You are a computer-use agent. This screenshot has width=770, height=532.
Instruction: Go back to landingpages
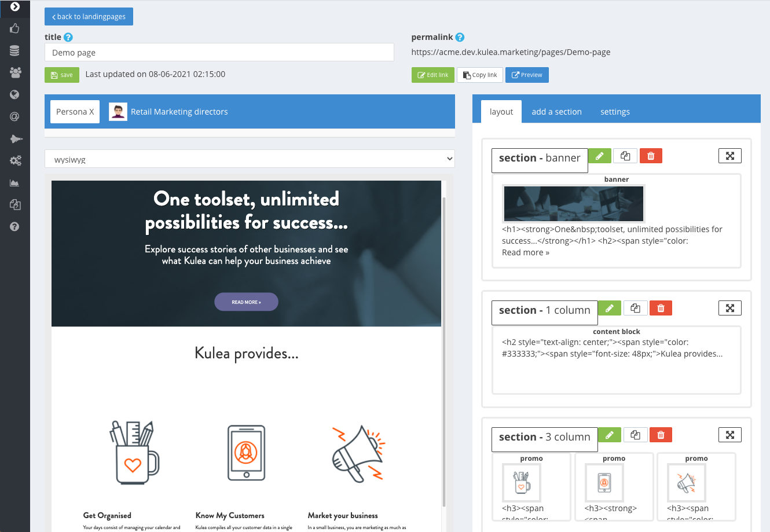89,16
